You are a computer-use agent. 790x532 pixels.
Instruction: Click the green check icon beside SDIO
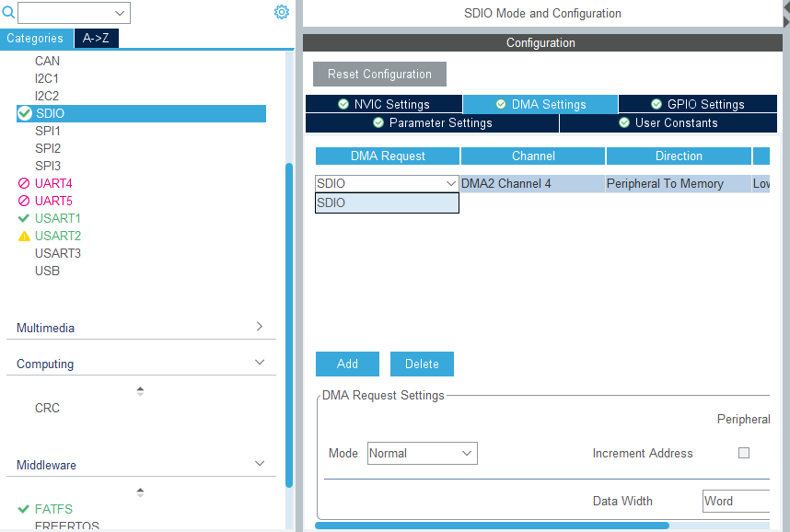[x=25, y=113]
